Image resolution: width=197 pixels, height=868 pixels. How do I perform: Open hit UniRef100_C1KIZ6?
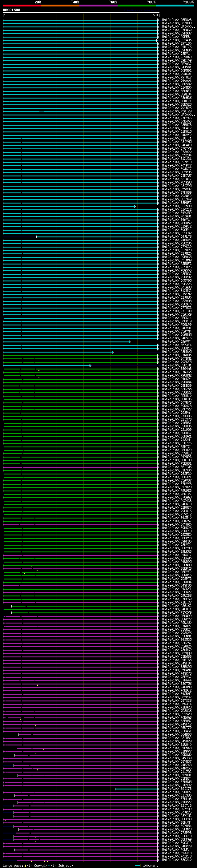[177, 47]
